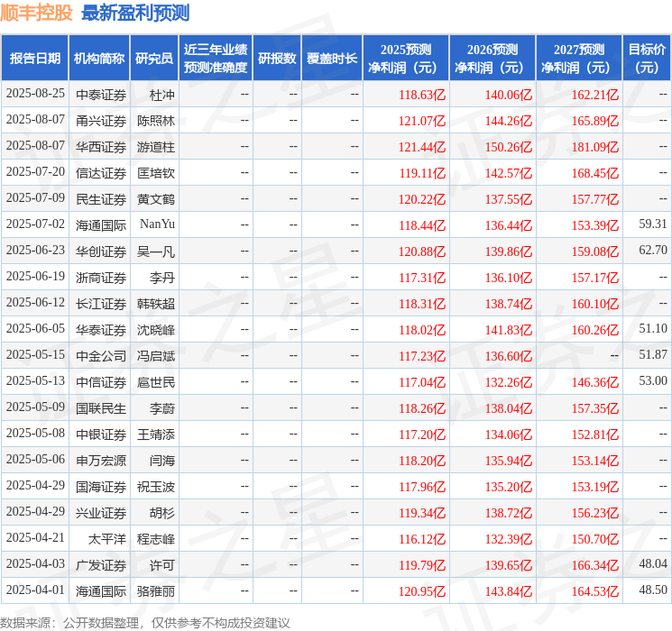Click the 顺丰控股 title text
672x631 pixels.
click(x=36, y=13)
